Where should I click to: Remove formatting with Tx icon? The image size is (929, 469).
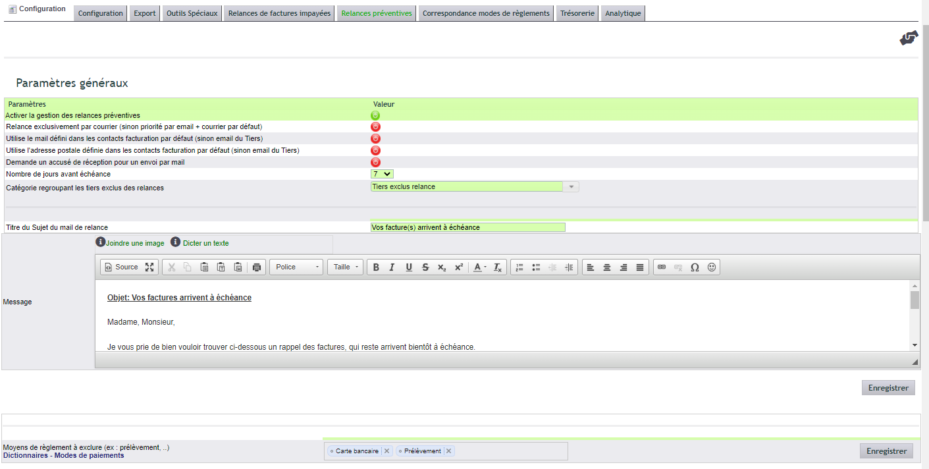pyautogui.click(x=498, y=267)
